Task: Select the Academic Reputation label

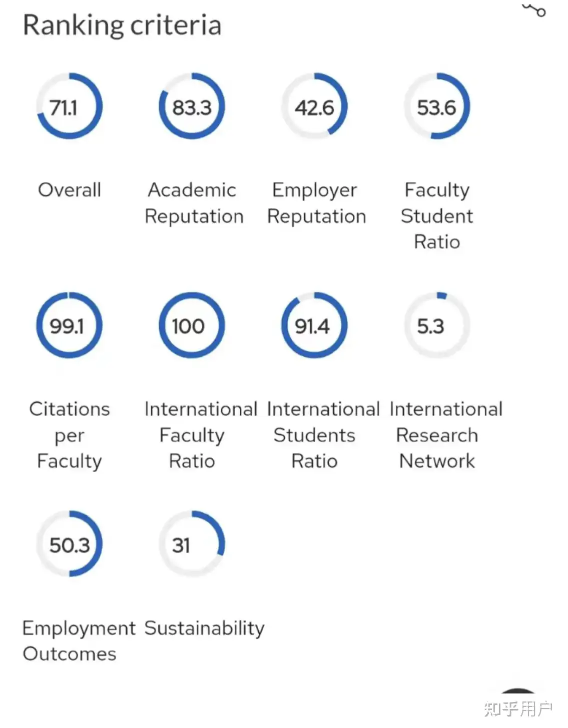Action: (194, 203)
